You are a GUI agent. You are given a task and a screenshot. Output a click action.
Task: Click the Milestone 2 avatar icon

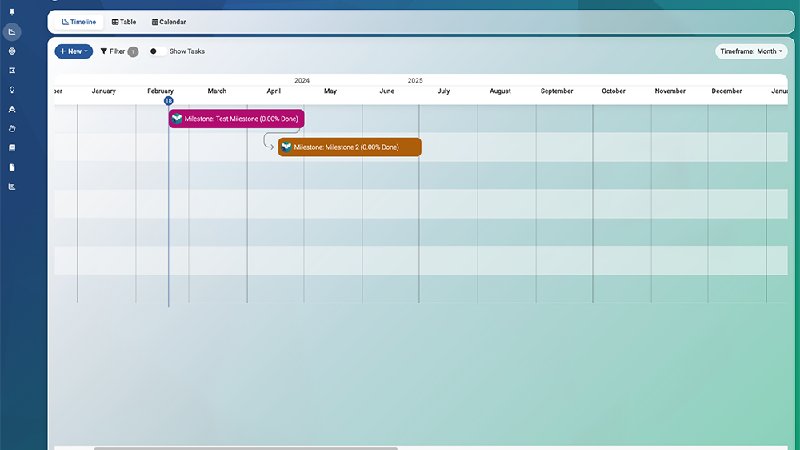tap(286, 147)
